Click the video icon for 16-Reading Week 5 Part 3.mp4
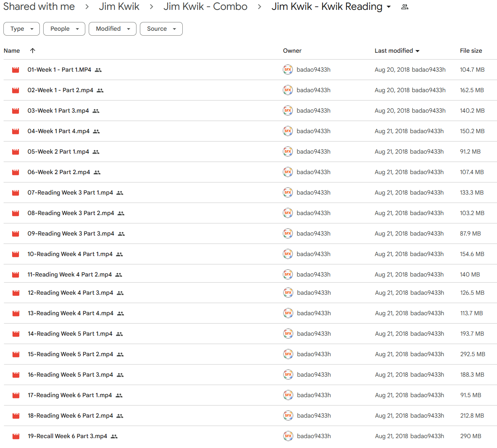 [16, 375]
